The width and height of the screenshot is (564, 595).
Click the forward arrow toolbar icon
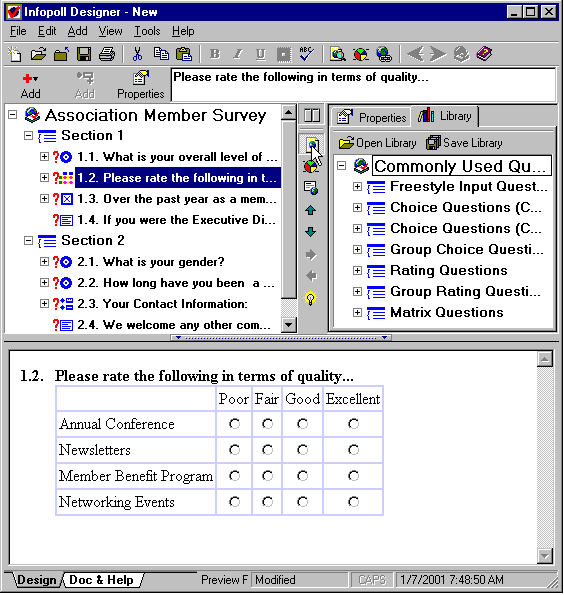click(x=438, y=54)
